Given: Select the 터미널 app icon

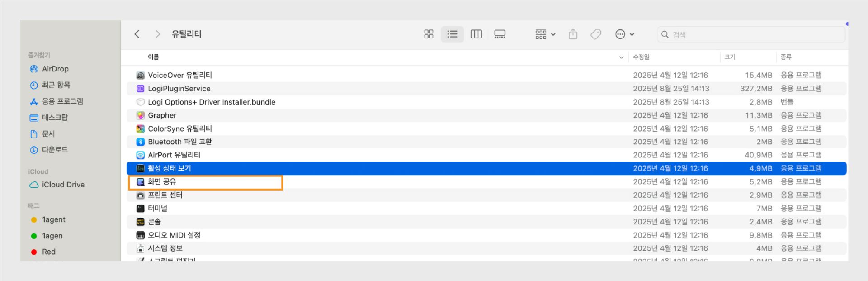Looking at the screenshot, I should point(141,209).
